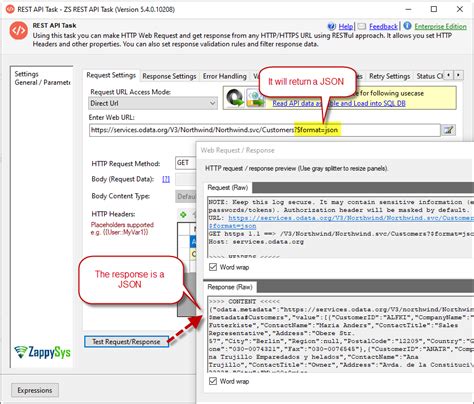Screen dimensions: 474x404
Task: Click the ZappySys logo
Action: tap(42, 352)
